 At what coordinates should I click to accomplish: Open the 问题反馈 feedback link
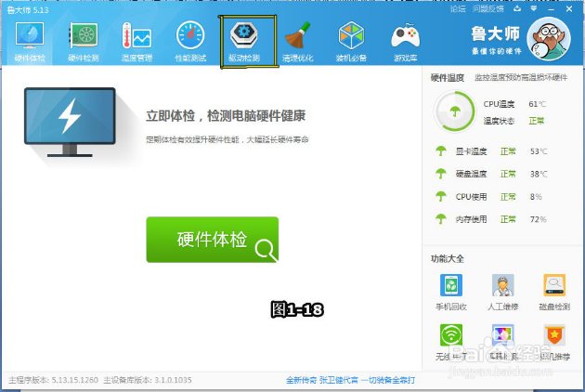[488, 8]
